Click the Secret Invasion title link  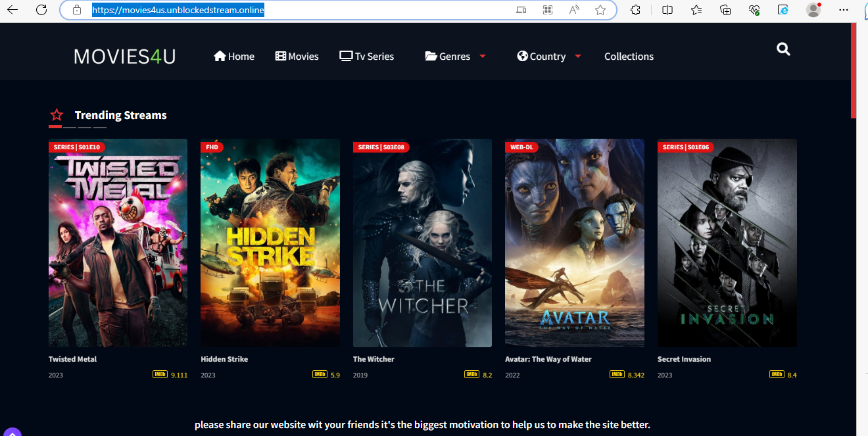684,358
